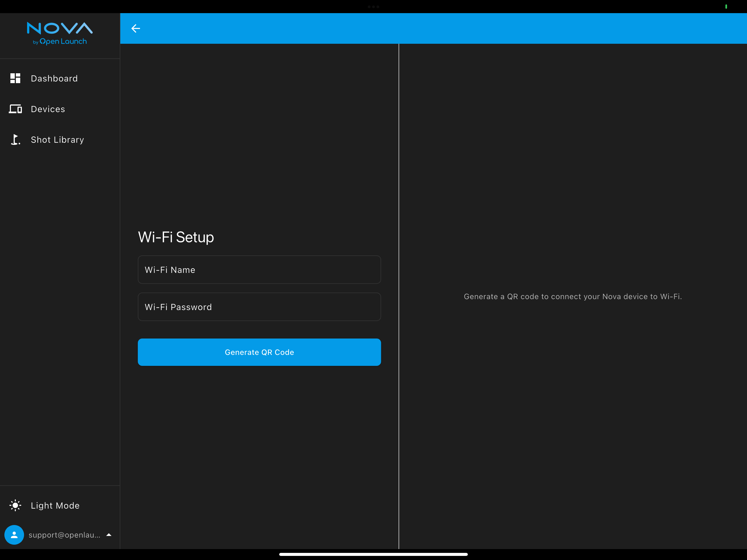747x560 pixels.
Task: Tap the home indicator bar at bottom
Action: click(x=373, y=554)
